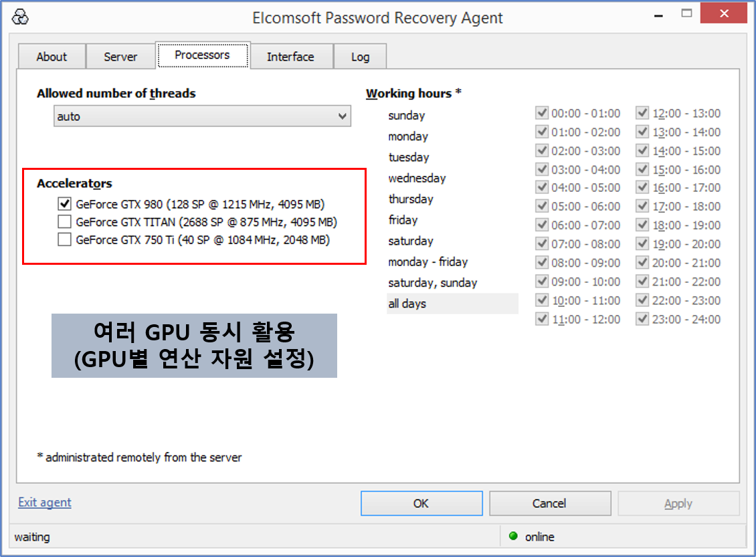This screenshot has width=756, height=557.
Task: Toggle the 13:00 - 14:00 working hour
Action: 642,132
